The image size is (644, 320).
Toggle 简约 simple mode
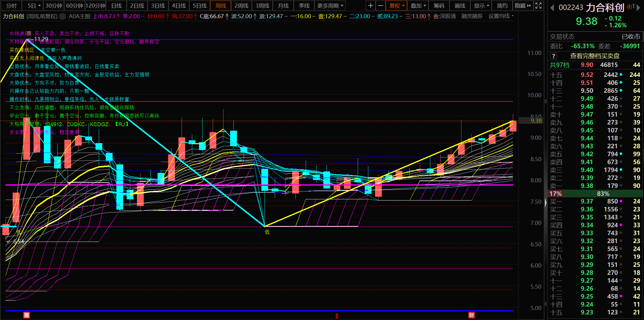point(502,6)
